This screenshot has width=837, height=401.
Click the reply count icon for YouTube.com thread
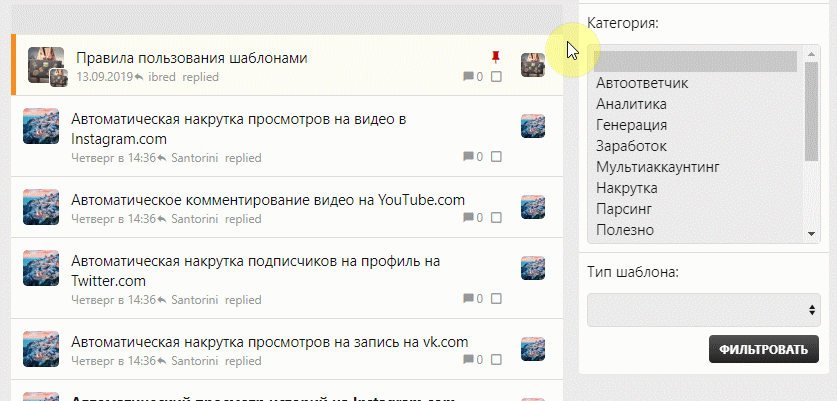[x=468, y=217]
